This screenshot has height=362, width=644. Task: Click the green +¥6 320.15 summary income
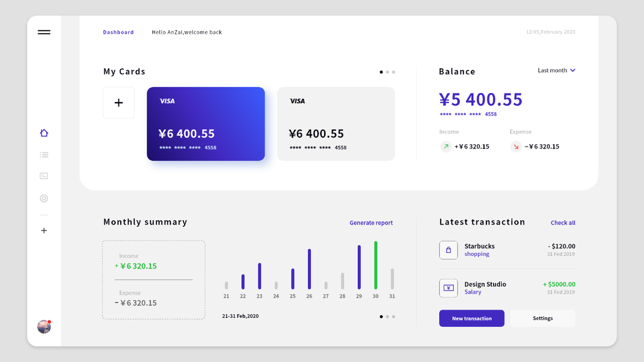(136, 266)
